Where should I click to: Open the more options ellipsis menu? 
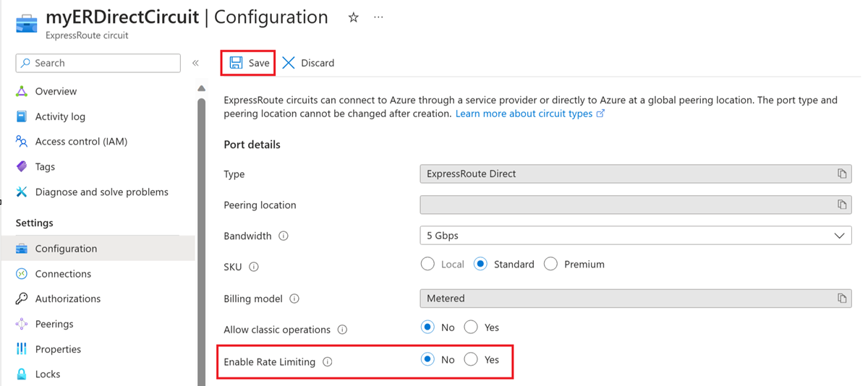point(378,17)
